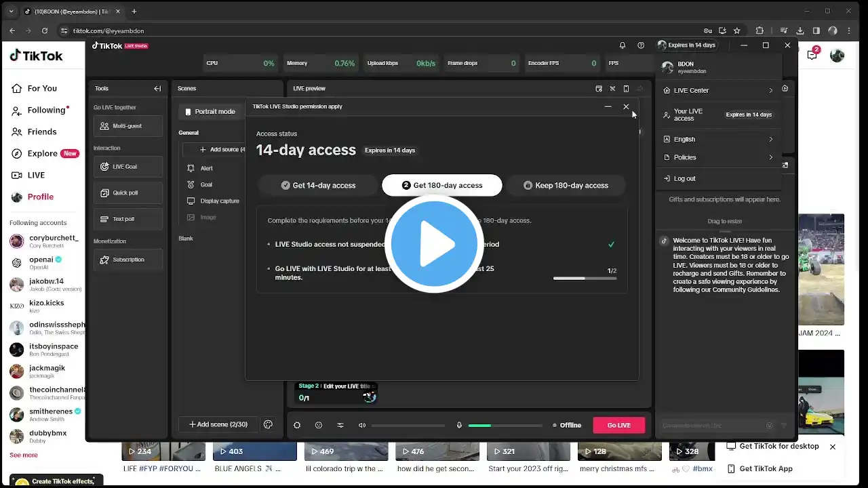Select the Image source
Viewport: 868px width, 488px height.
[x=202, y=217]
